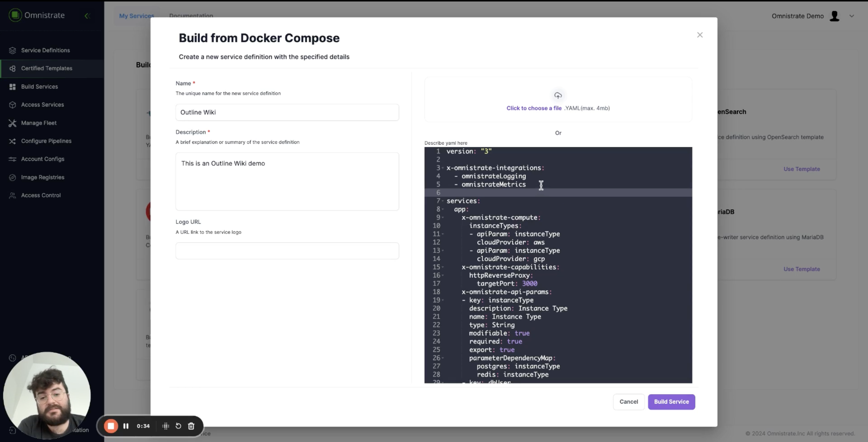The image size is (868, 442).
Task: Click Cancel button in dialog
Action: point(629,402)
